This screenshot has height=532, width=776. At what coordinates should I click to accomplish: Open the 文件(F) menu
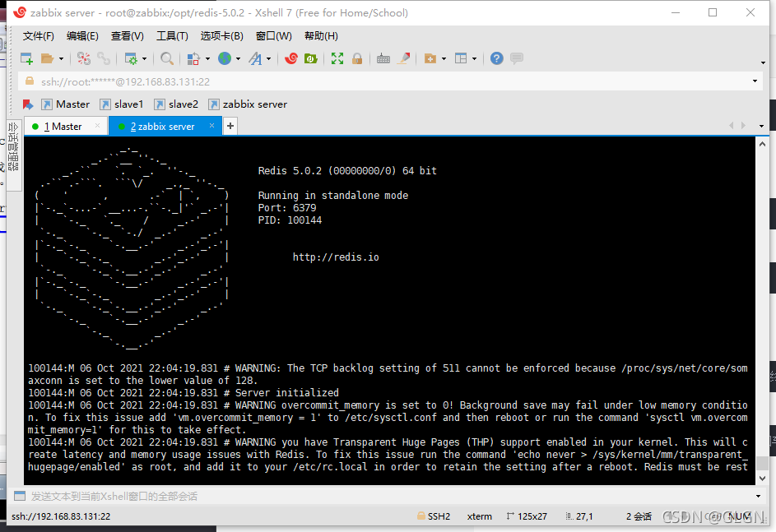coord(38,36)
